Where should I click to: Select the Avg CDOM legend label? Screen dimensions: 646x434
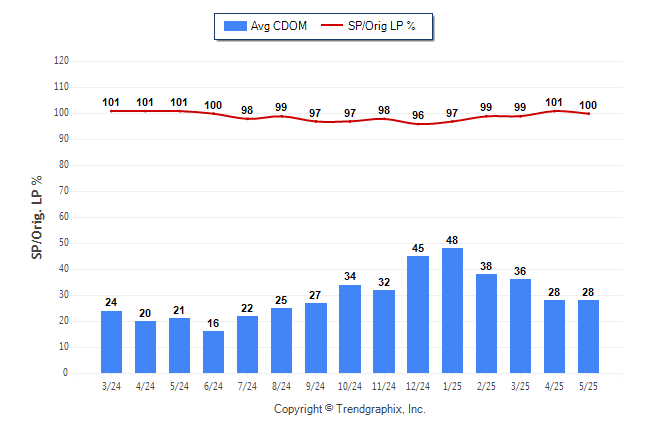pos(279,26)
